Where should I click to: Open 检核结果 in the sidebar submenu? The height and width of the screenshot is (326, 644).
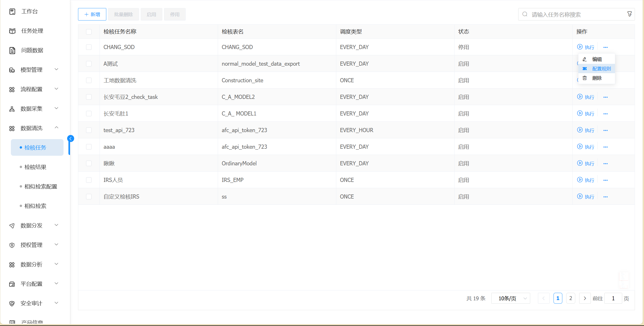click(35, 167)
